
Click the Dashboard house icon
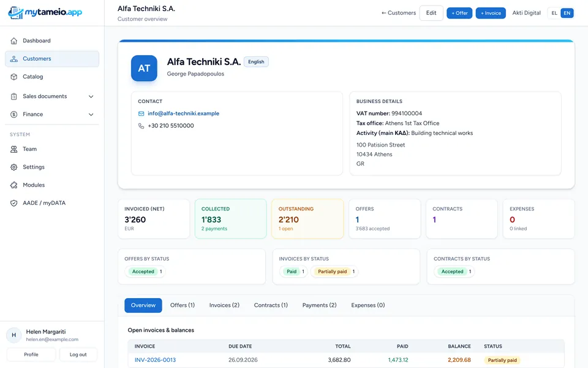[x=14, y=41]
